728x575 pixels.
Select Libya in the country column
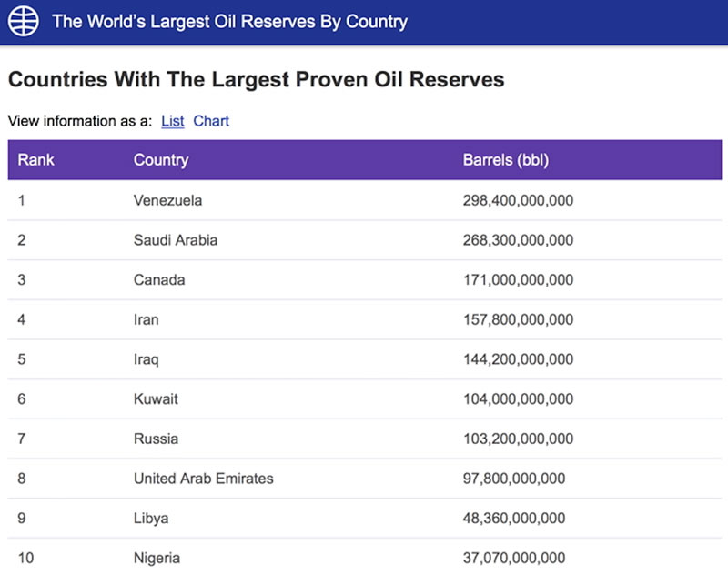coord(151,518)
